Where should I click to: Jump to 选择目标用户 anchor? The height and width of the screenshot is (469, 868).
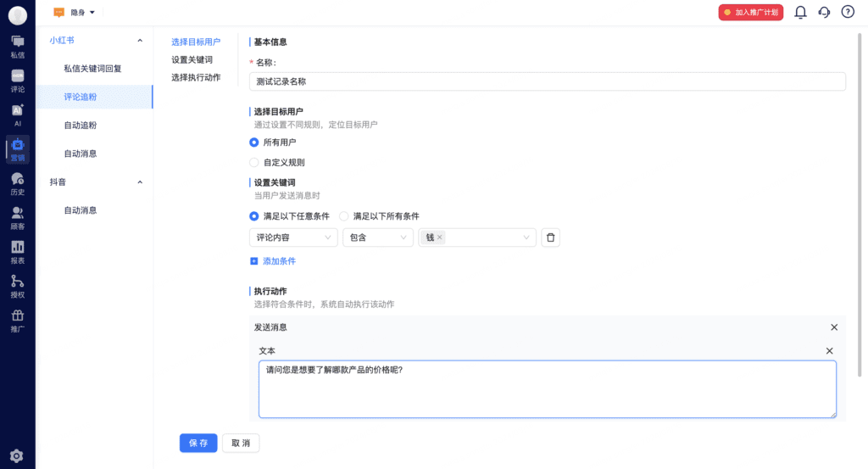pyautogui.click(x=196, y=42)
